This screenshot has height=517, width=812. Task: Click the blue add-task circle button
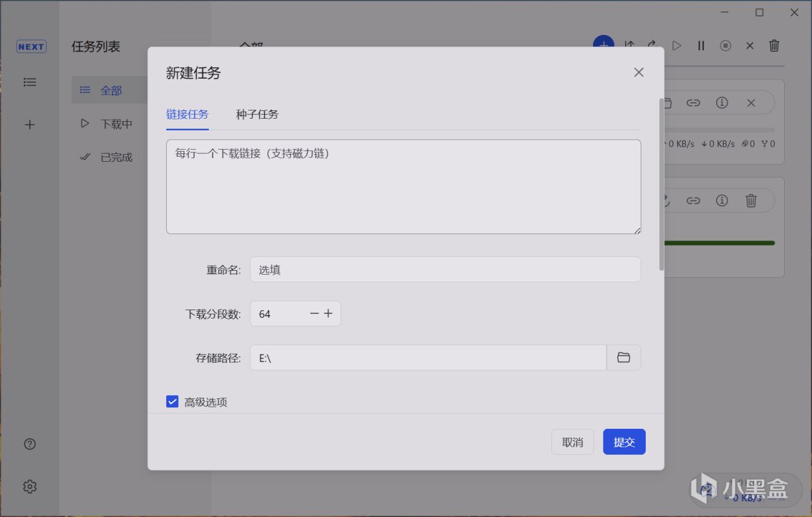[x=603, y=41]
